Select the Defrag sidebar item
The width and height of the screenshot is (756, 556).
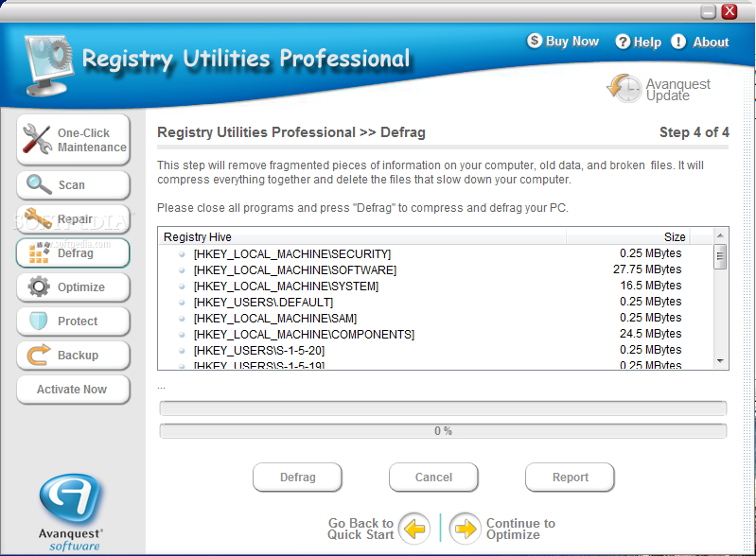coord(73,253)
